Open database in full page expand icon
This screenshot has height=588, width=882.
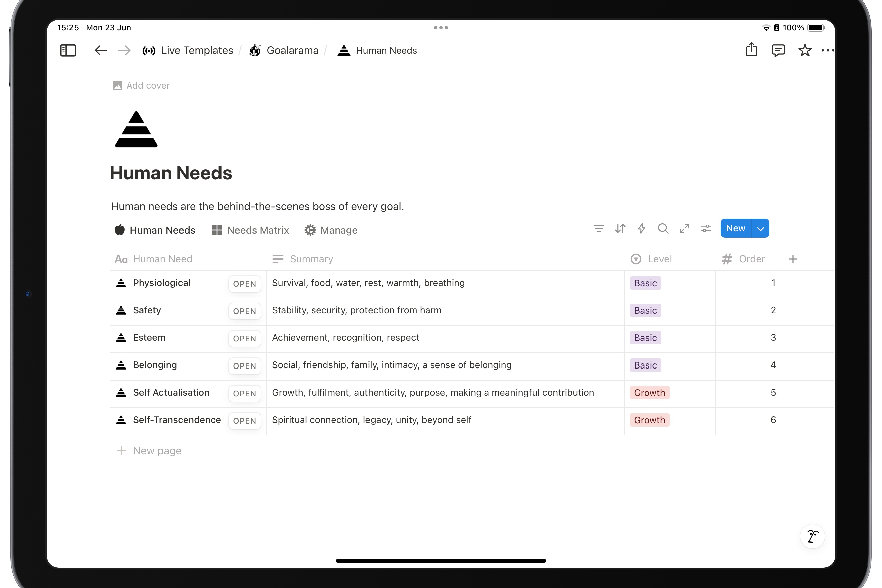click(x=684, y=228)
